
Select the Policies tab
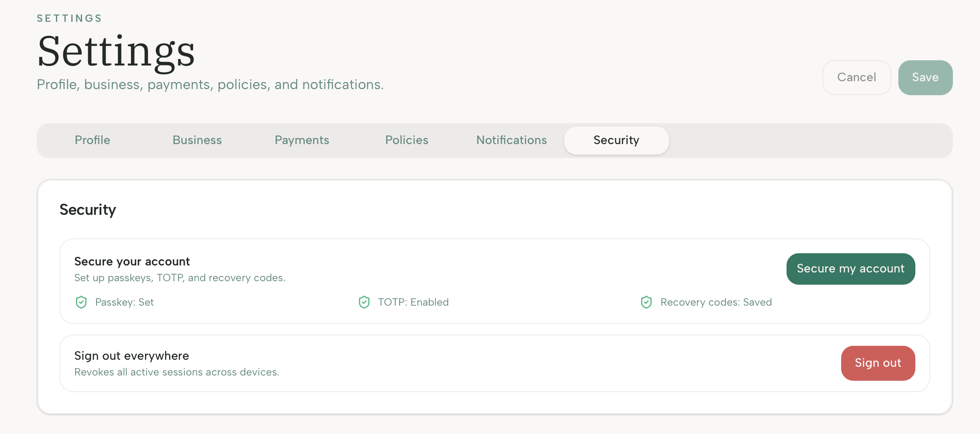407,140
